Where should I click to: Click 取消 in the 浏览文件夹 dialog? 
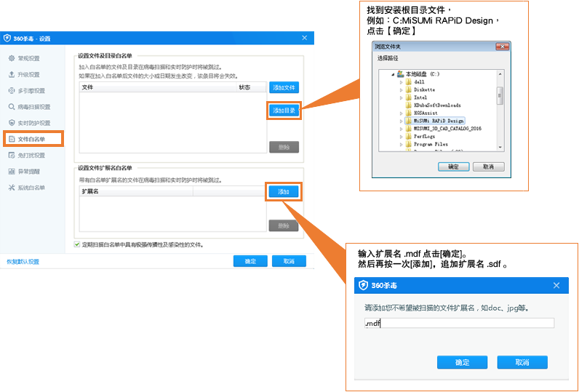489,167
